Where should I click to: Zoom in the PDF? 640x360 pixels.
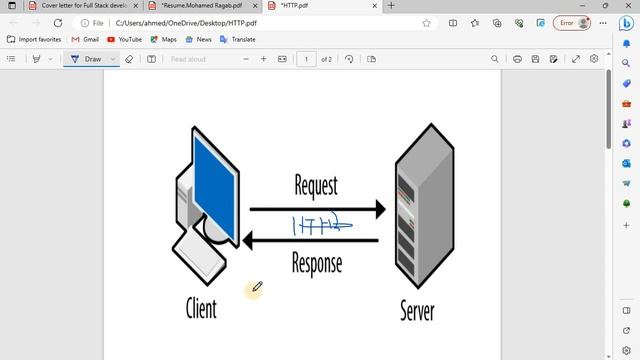(264, 59)
